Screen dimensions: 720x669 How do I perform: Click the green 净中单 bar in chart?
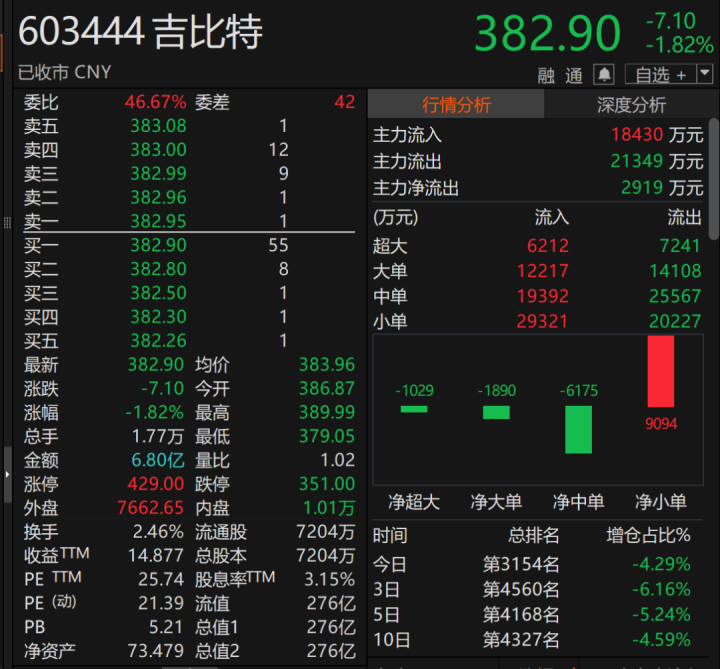[x=579, y=430]
